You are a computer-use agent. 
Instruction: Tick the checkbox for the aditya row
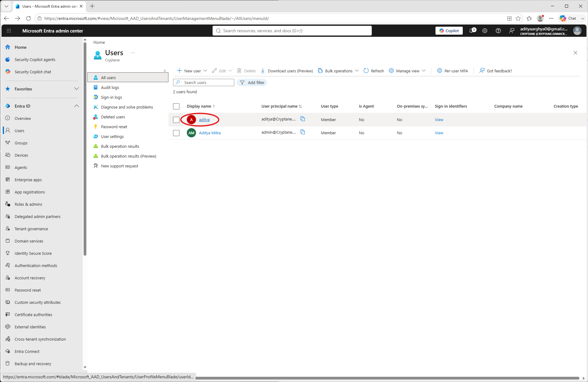pyautogui.click(x=176, y=120)
